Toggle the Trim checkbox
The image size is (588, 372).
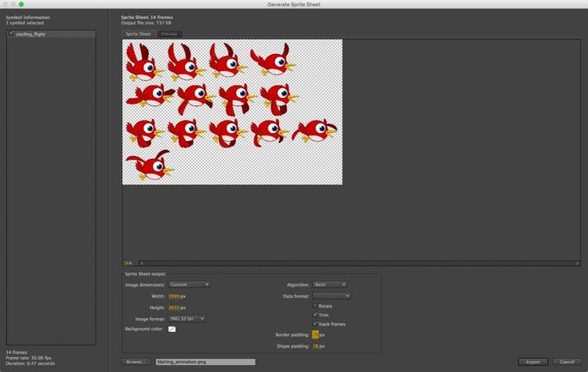(315, 314)
